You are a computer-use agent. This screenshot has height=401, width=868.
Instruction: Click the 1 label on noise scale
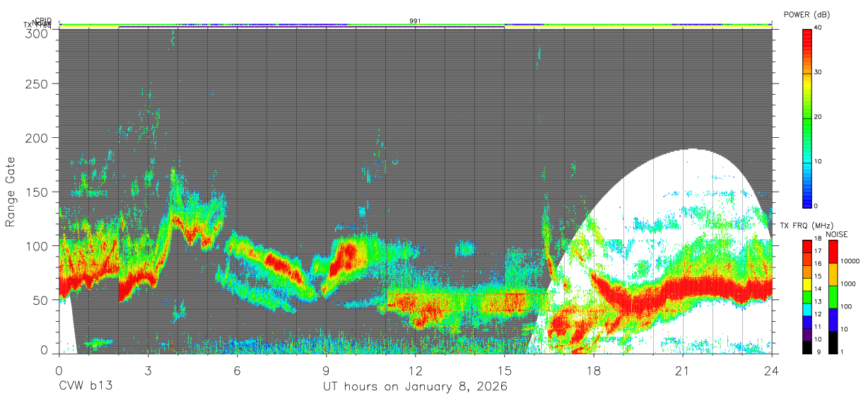pos(843,351)
